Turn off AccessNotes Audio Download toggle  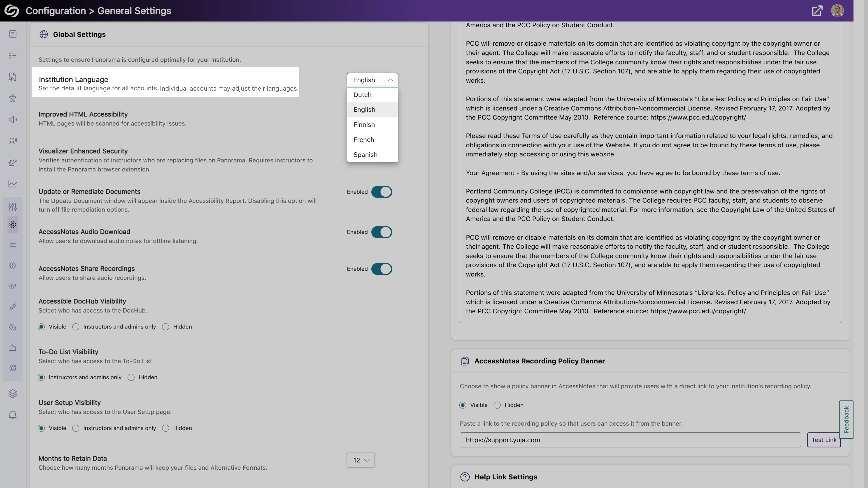[x=381, y=232]
